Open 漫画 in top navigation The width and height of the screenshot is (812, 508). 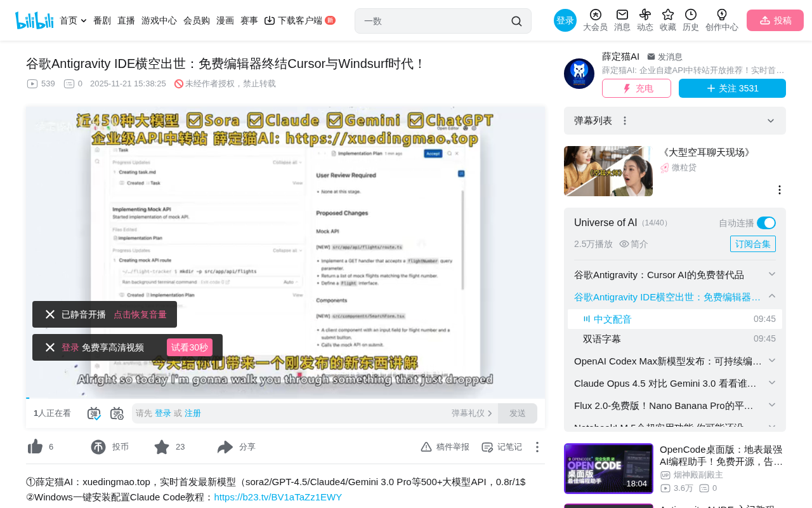[x=225, y=20]
